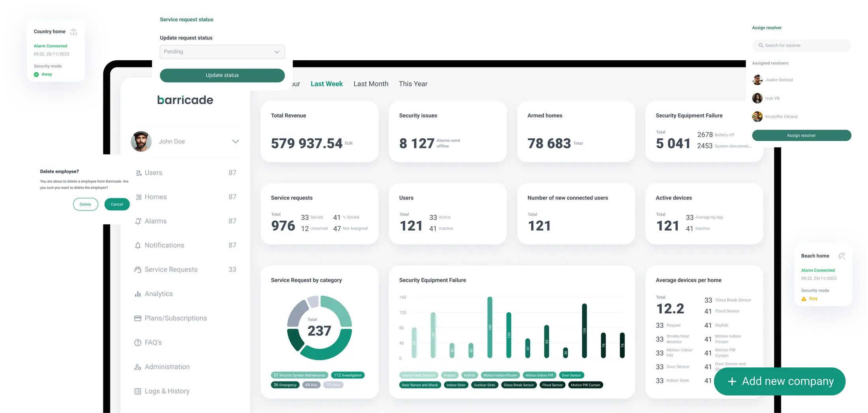Click the Notifications bell icon
The image size is (868, 413).
(138, 246)
